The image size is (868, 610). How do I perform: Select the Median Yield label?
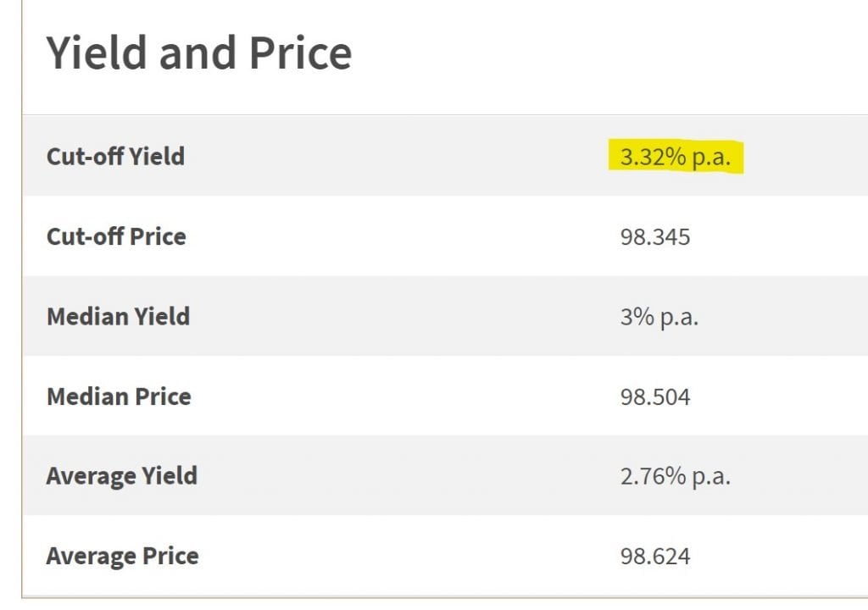[119, 317]
